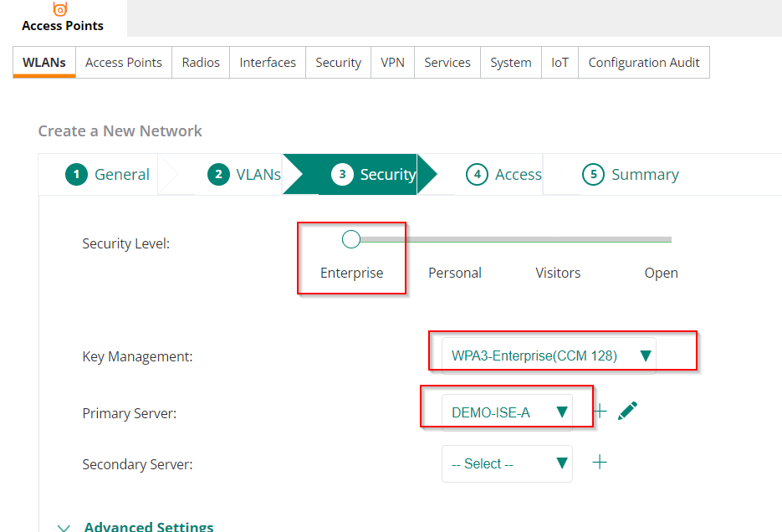Jump to step 4 Access circle
Screen dimensions: 782x532
tap(477, 175)
